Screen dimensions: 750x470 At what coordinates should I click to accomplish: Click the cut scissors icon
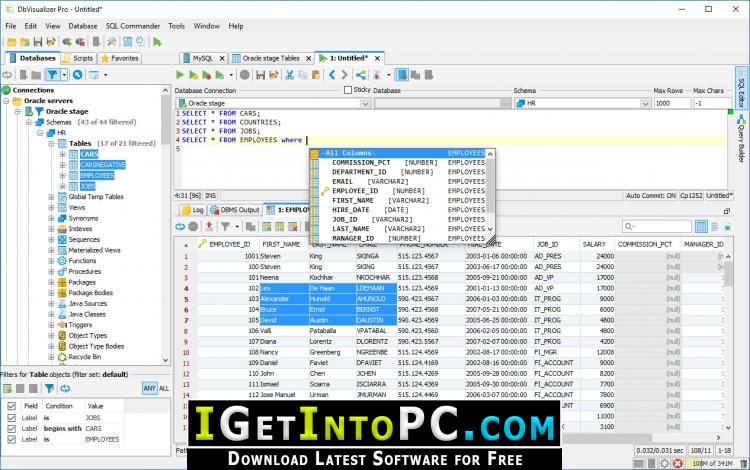click(x=289, y=75)
